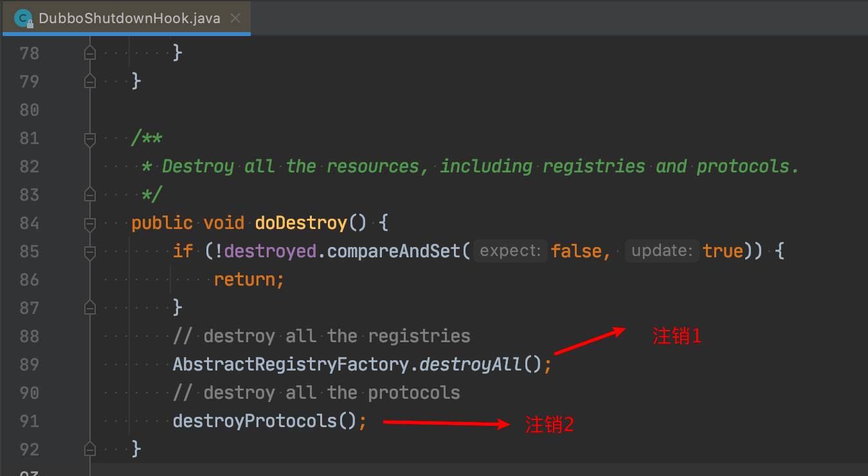Click the destroyed field reference

(270, 252)
